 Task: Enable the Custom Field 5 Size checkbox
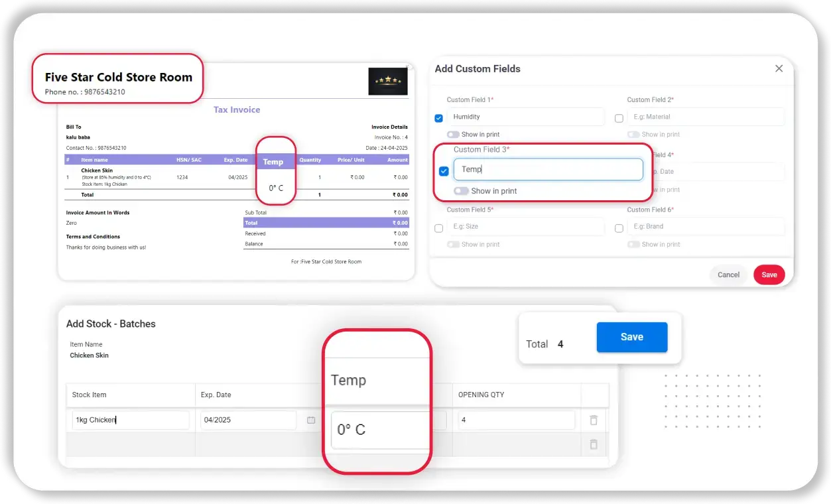(438, 228)
